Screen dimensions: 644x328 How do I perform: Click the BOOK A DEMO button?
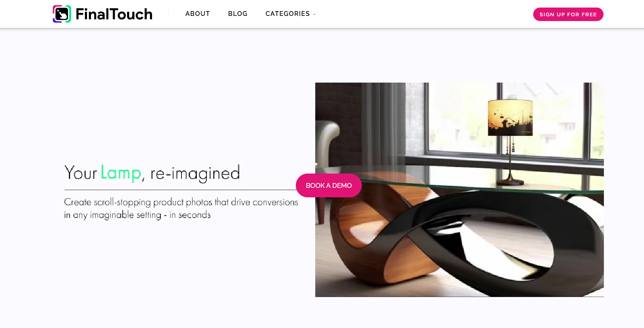coord(329,185)
